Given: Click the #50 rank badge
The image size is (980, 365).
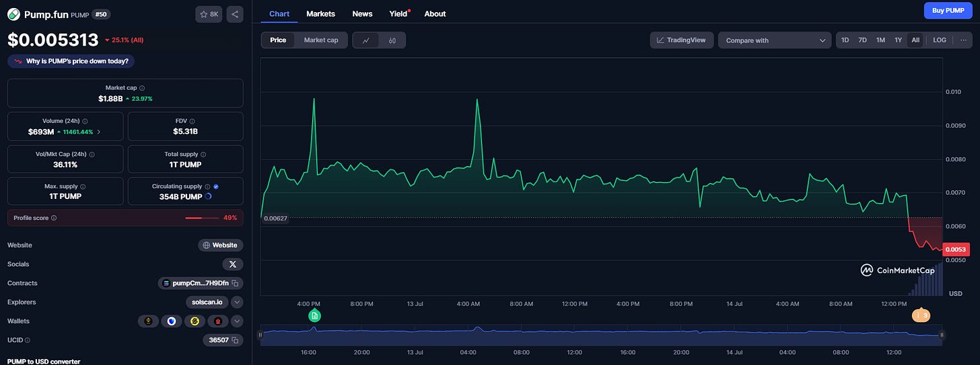Looking at the screenshot, I should tap(101, 14).
